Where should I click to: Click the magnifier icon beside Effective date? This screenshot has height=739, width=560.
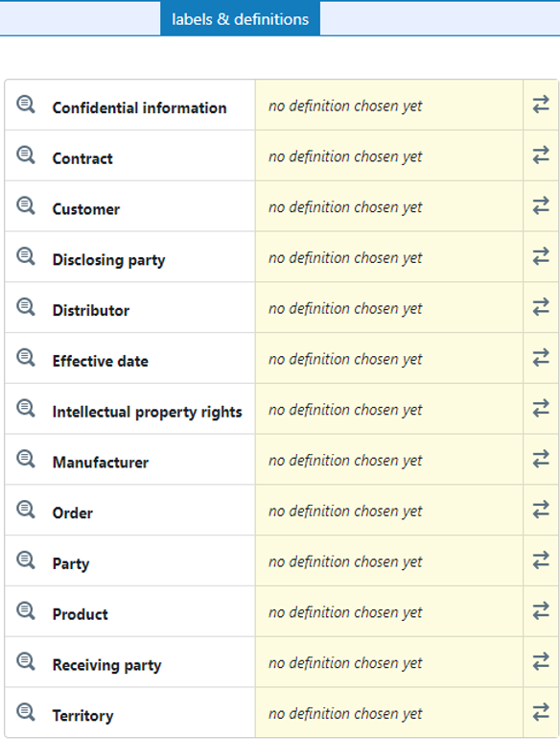point(26,358)
